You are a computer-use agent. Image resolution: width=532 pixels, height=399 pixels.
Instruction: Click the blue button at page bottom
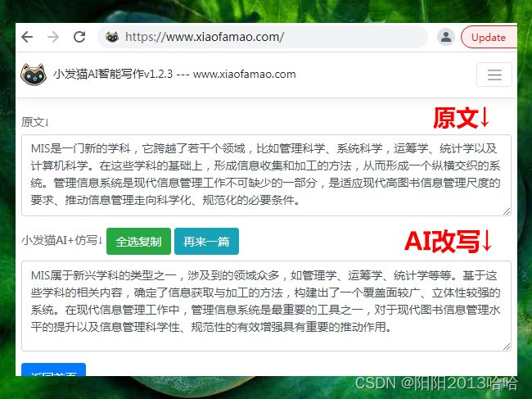pyautogui.click(x=53, y=370)
